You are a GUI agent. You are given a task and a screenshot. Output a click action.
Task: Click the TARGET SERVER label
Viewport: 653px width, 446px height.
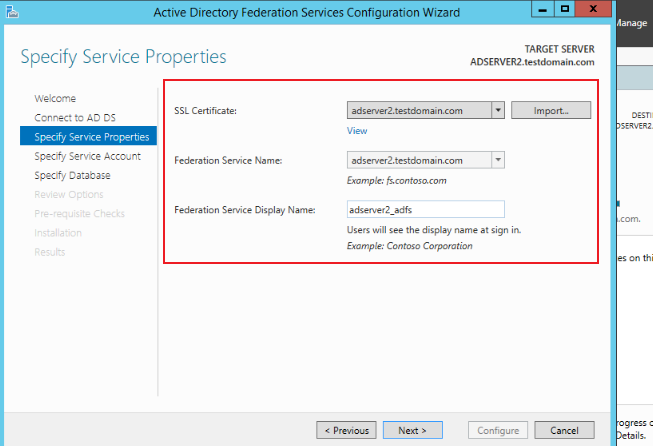[559, 49]
